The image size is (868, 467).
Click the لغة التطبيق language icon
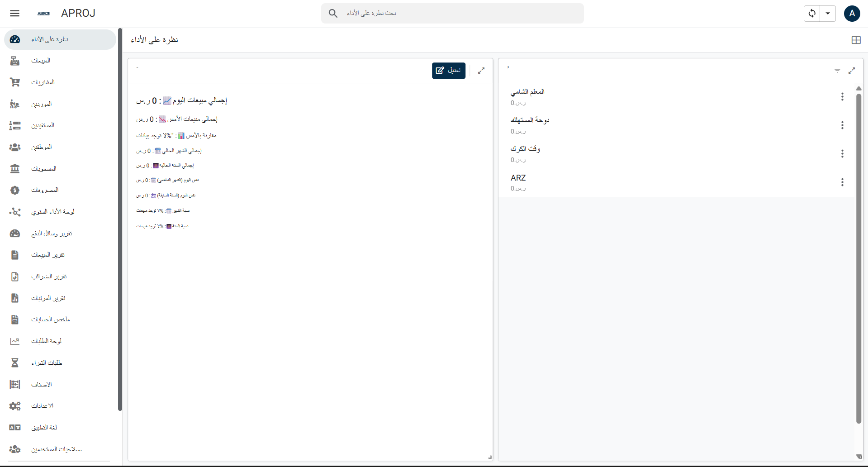(15, 428)
